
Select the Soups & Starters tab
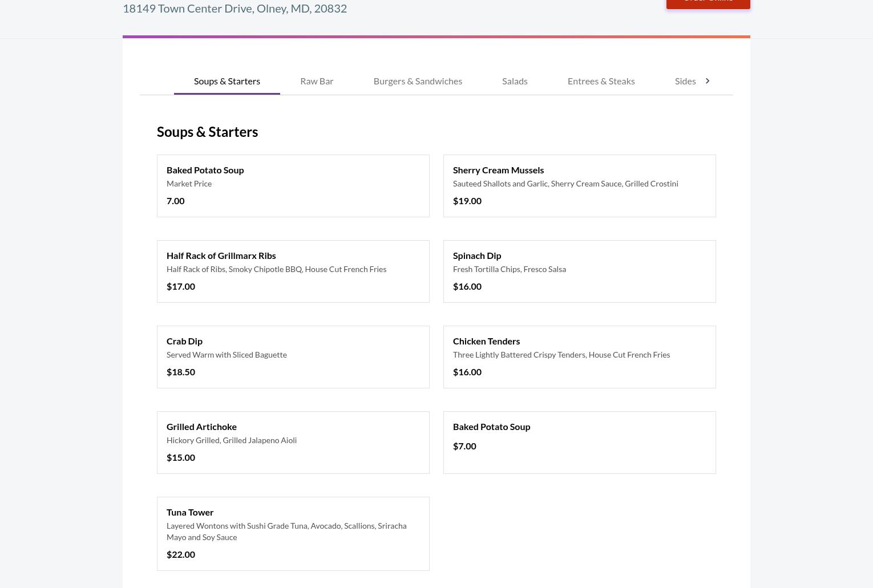tap(227, 81)
